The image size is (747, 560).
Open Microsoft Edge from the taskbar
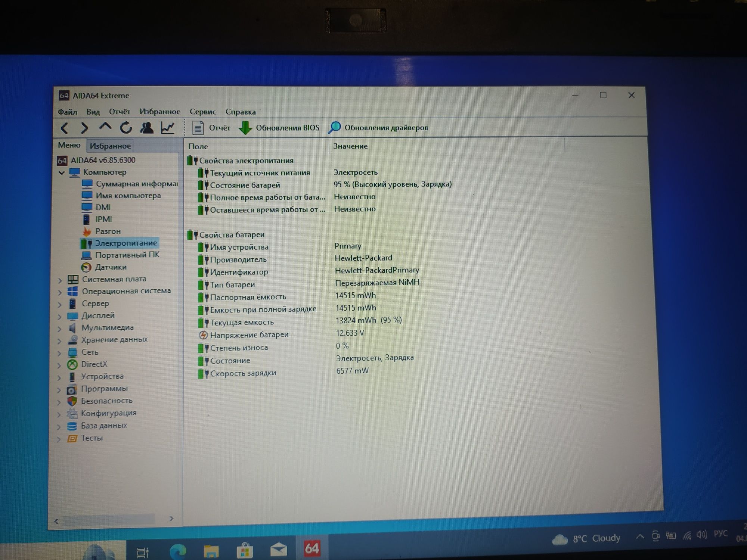tap(178, 551)
